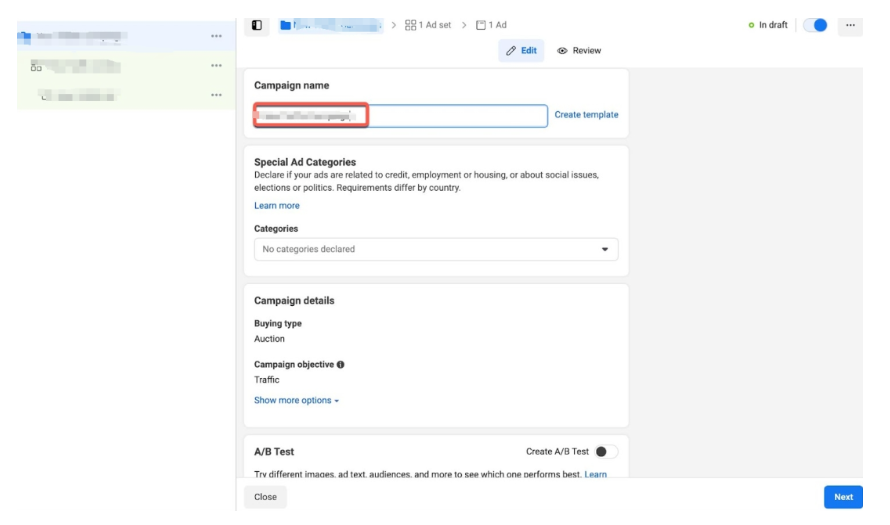Click the campaign folder icon in breadcrumb
This screenshot has height=525, width=890.
pos(285,25)
